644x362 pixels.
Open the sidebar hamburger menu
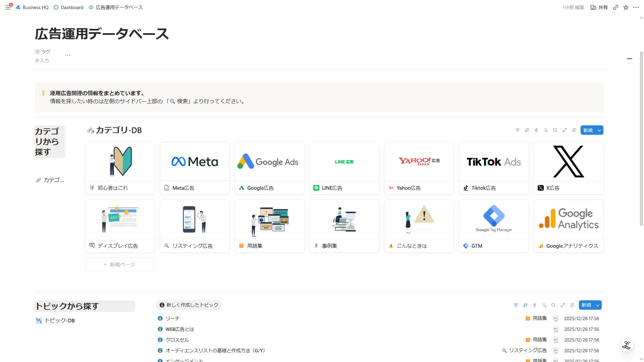coord(8,7)
